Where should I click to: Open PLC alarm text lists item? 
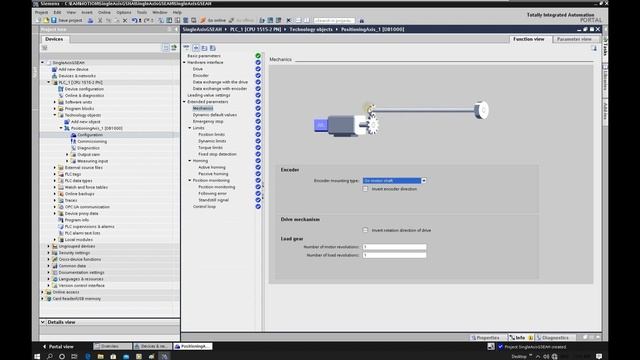pyautogui.click(x=82, y=233)
